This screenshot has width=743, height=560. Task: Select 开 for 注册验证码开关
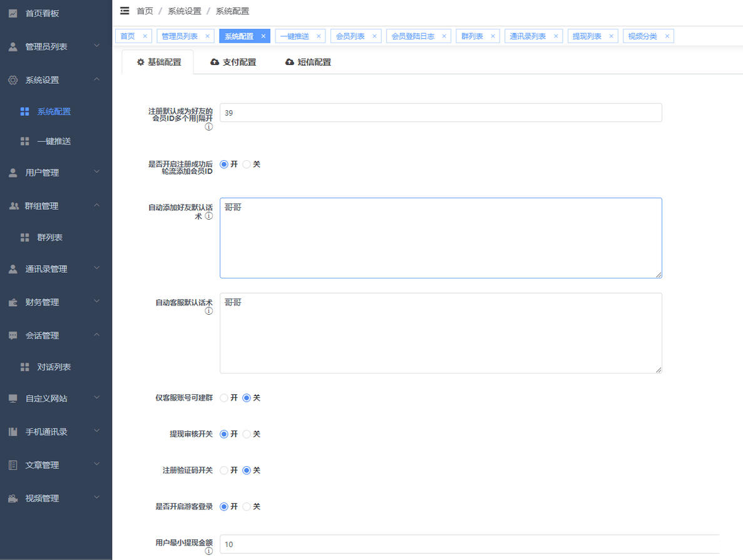click(x=224, y=471)
